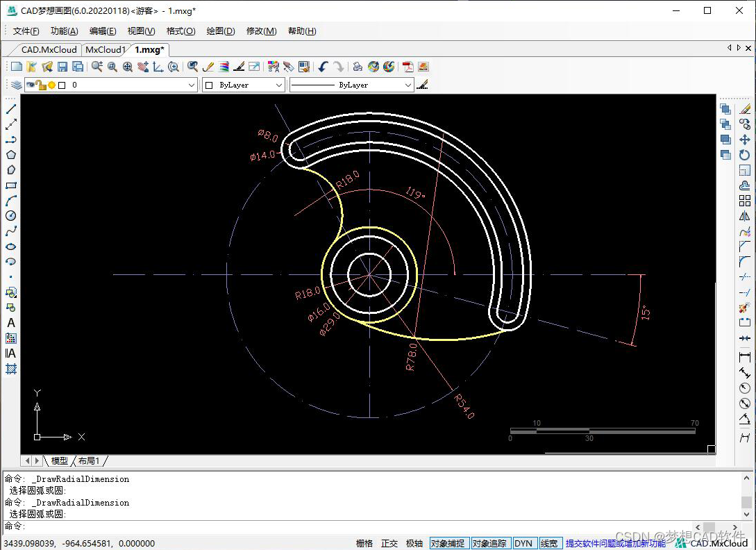The height and width of the screenshot is (550, 756).
Task: Toggle the 栅格 grid mode
Action: [x=364, y=543]
